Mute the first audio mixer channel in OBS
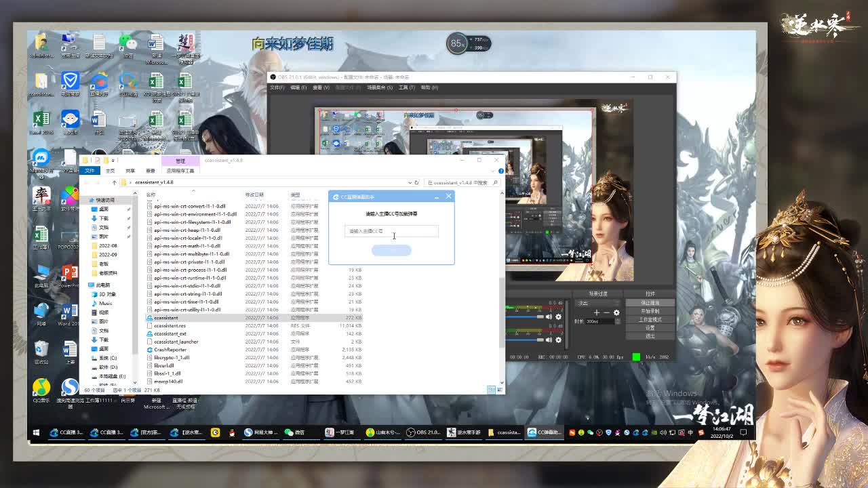The height and width of the screenshot is (488, 868). [549, 317]
